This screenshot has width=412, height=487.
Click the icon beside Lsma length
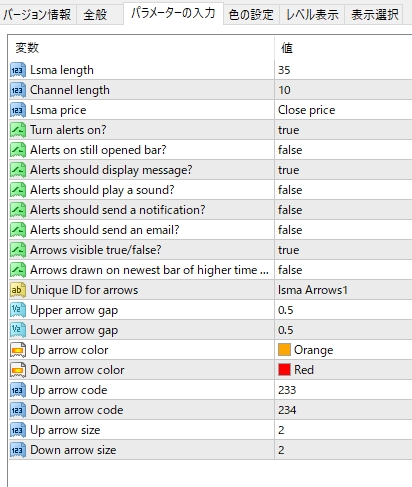click(18, 70)
